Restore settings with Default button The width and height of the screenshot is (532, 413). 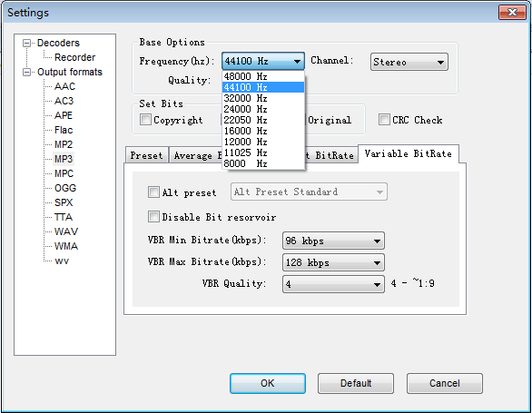(356, 383)
